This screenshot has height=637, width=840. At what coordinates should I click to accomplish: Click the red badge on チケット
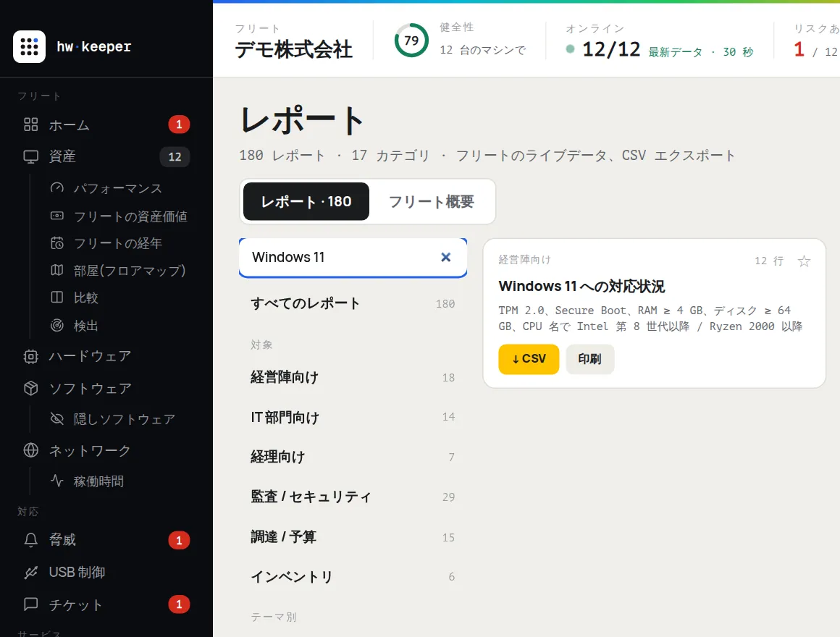[179, 605]
